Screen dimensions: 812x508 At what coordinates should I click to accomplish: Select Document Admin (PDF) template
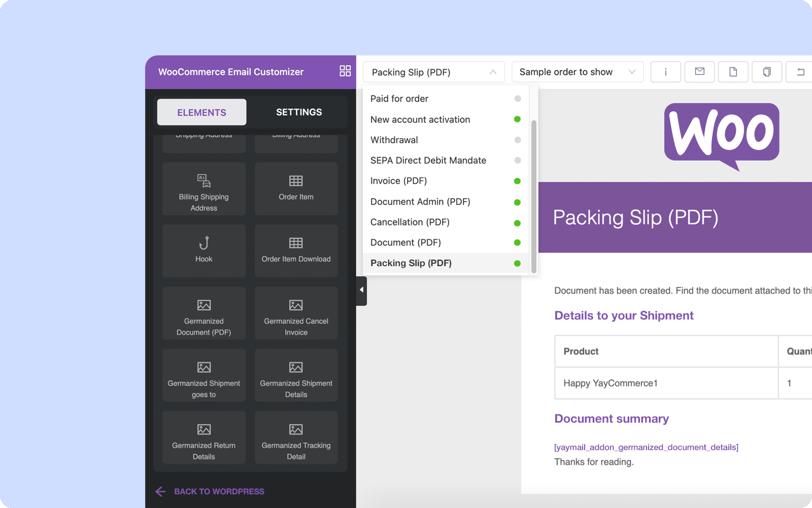(x=446, y=202)
